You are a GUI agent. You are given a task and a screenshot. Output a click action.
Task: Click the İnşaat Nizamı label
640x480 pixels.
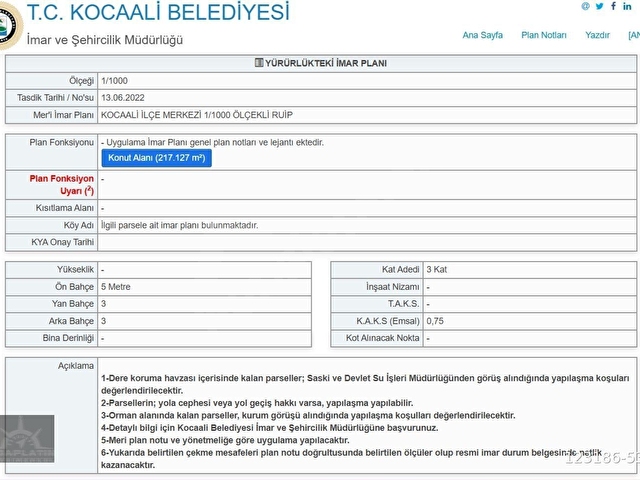(x=393, y=287)
